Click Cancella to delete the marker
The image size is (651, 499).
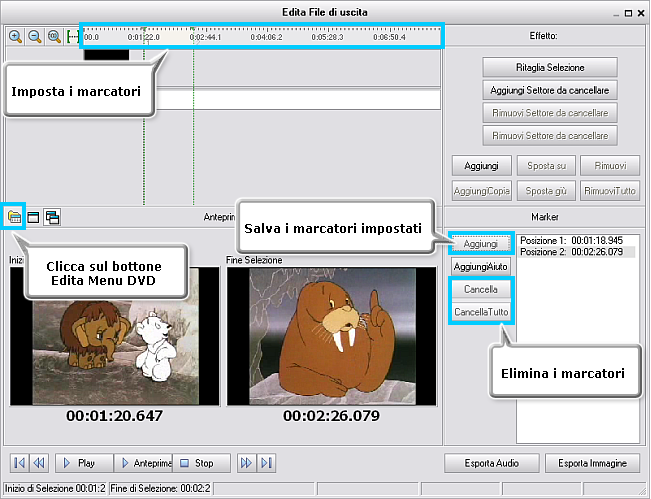[481, 289]
